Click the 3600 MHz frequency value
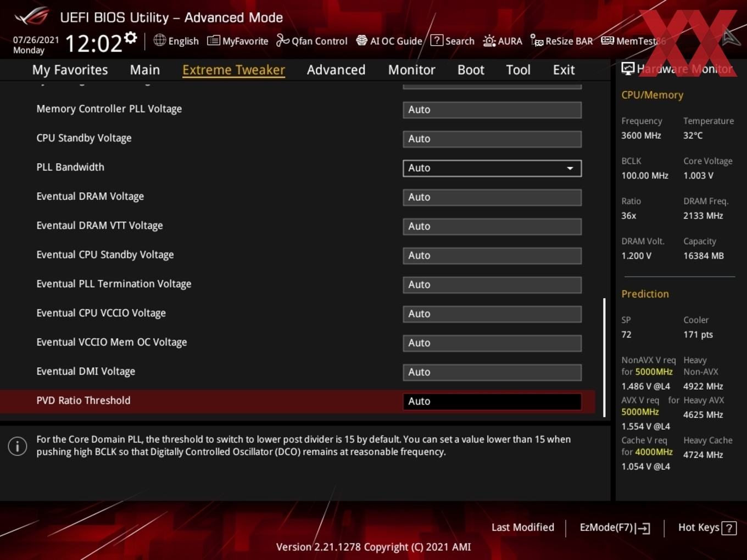Image resolution: width=747 pixels, height=560 pixels. pos(641,135)
